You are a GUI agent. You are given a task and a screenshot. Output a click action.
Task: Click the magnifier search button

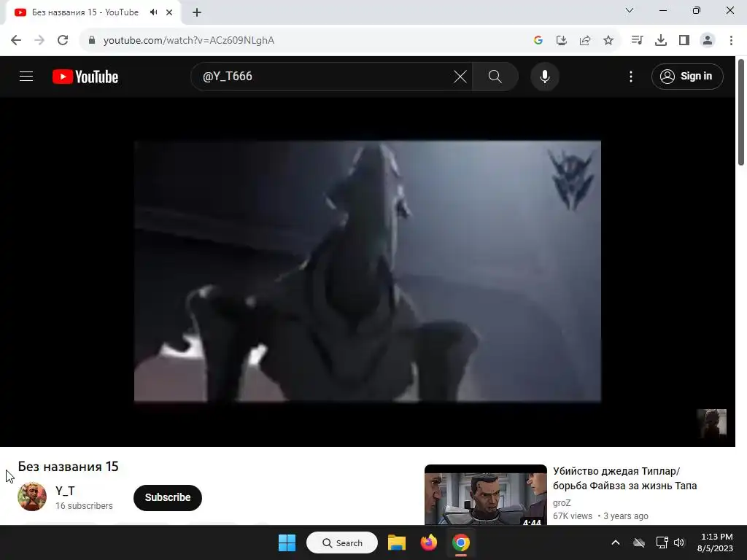tap(495, 76)
